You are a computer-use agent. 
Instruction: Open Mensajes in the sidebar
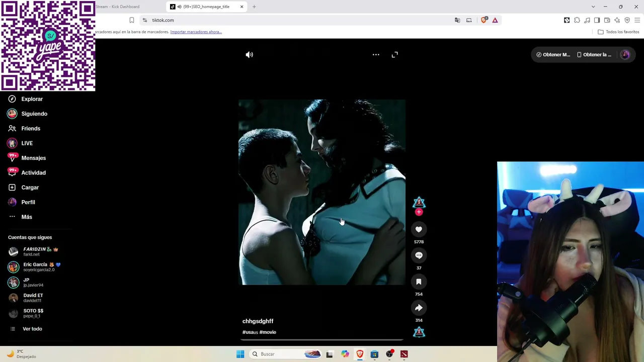[34, 158]
